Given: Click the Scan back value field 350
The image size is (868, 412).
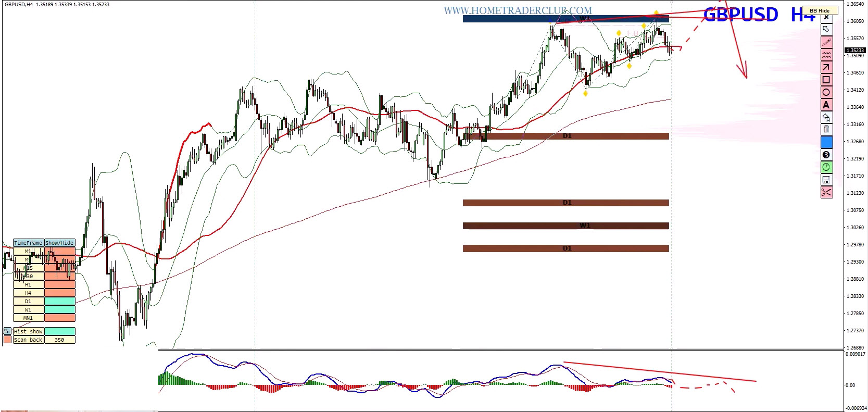Looking at the screenshot, I should [60, 340].
